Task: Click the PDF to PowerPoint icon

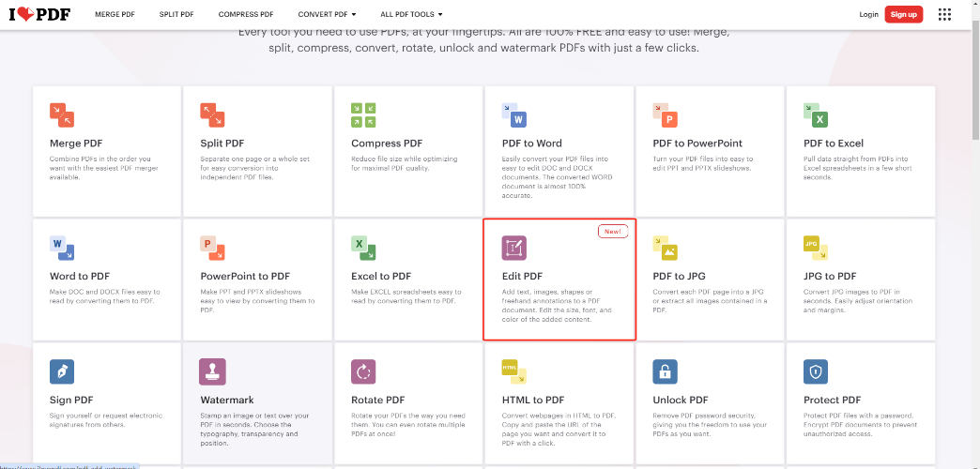Action: [x=665, y=115]
